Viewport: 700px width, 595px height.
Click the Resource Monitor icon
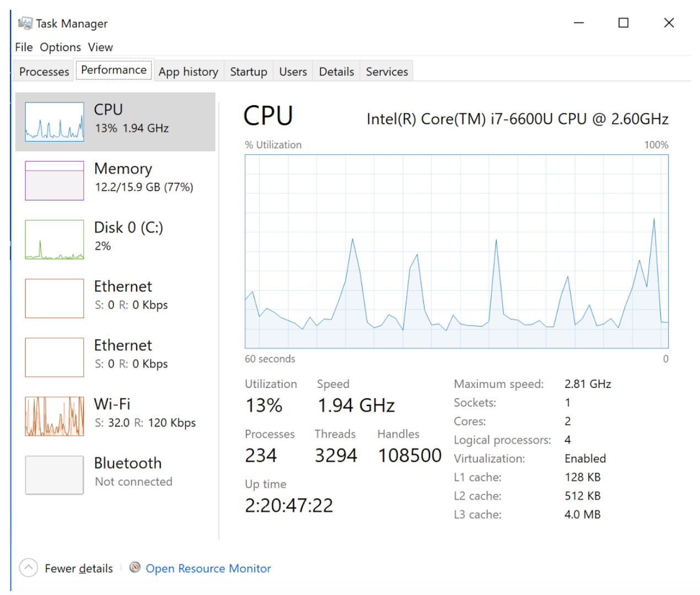pyautogui.click(x=134, y=567)
